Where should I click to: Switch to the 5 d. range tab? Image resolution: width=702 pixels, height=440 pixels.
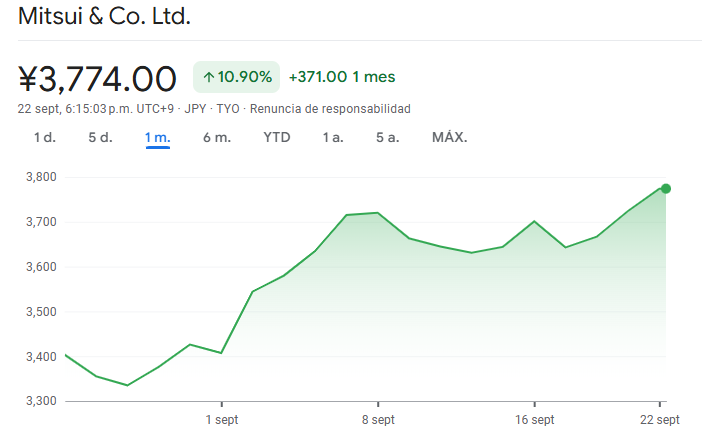pos(100,137)
